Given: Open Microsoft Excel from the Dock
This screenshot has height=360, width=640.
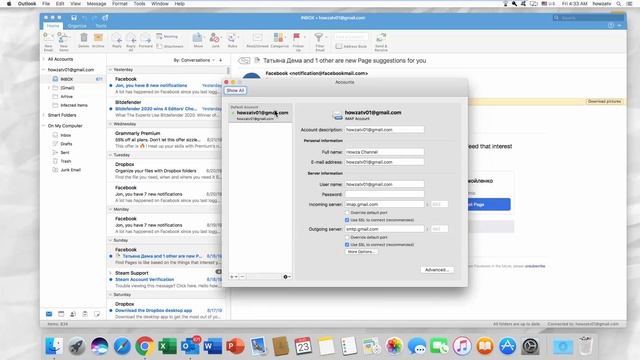Looking at the screenshot, I should 167,346.
